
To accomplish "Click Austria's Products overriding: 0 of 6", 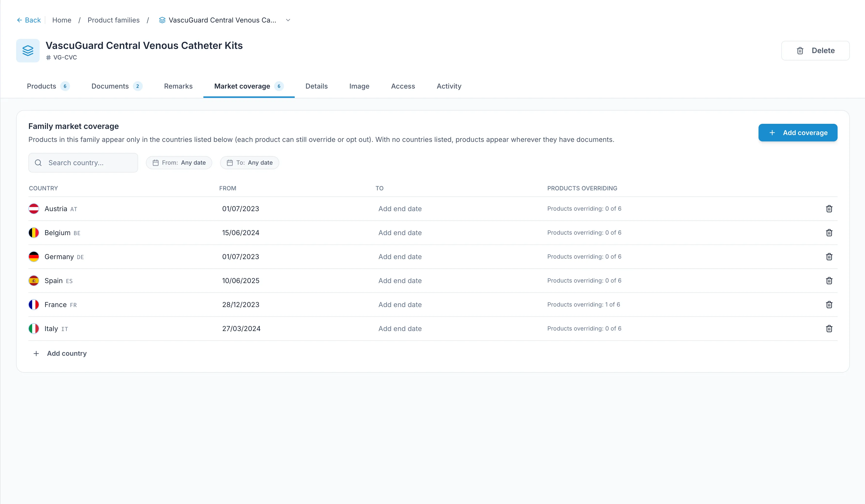I will click(x=584, y=209).
